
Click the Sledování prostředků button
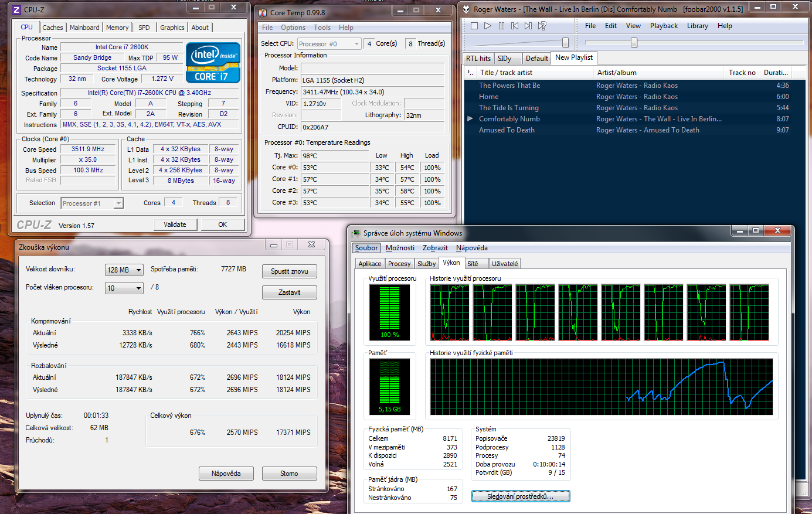(520, 496)
